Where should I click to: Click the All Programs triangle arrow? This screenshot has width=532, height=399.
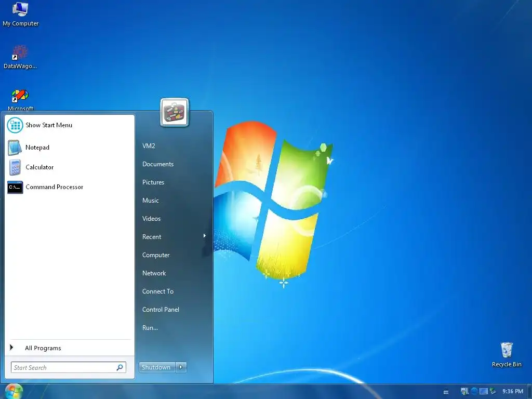click(11, 348)
